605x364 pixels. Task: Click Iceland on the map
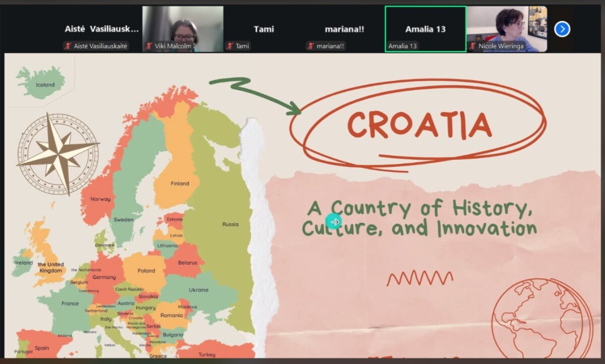[44, 84]
